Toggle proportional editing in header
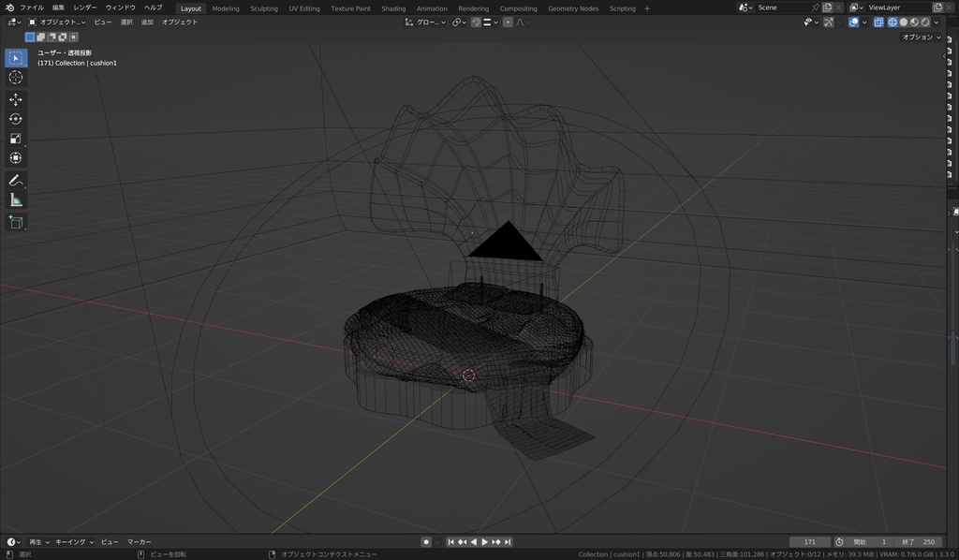This screenshot has height=560, width=959. (508, 22)
